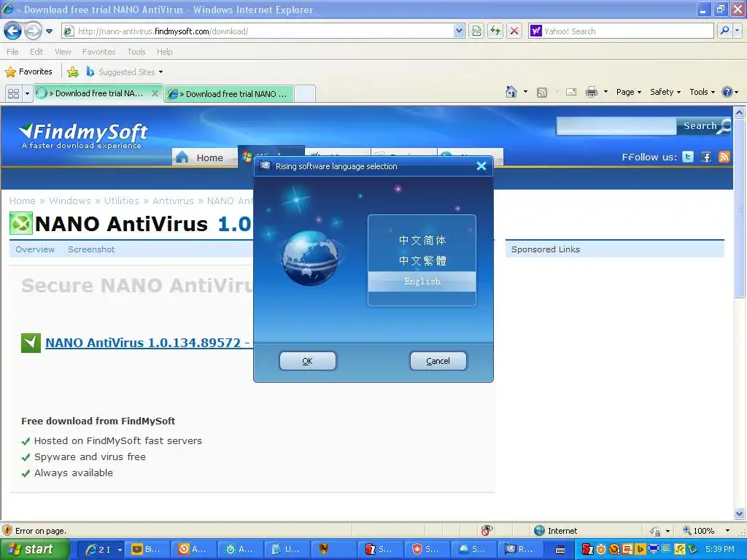Click the orange RSS follow icon
Image resolution: width=747 pixels, height=560 pixels.
[x=724, y=157]
